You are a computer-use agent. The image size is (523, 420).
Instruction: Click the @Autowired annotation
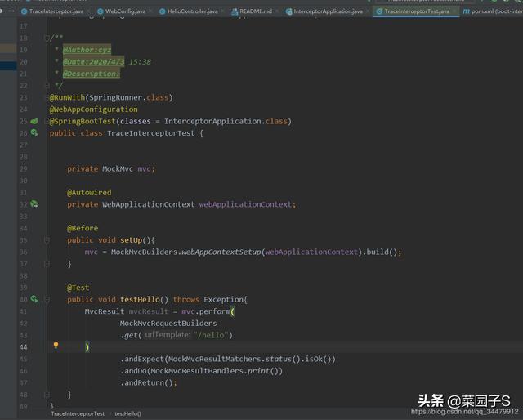tap(89, 193)
